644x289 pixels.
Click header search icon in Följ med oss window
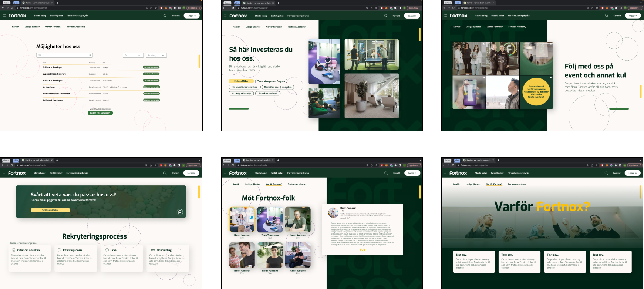(x=606, y=16)
